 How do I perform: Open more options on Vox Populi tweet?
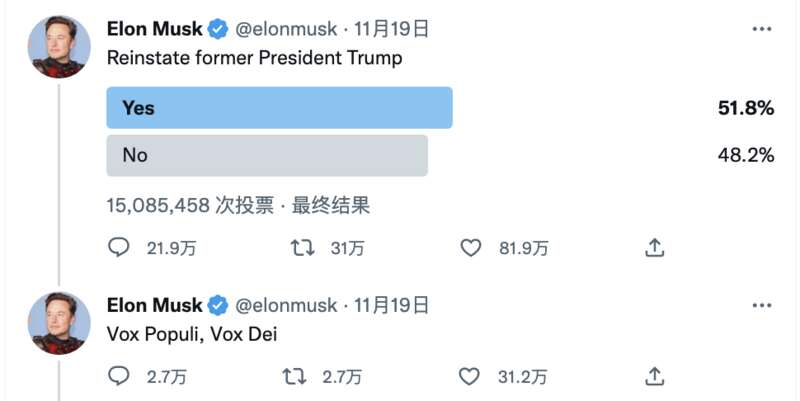click(x=762, y=306)
